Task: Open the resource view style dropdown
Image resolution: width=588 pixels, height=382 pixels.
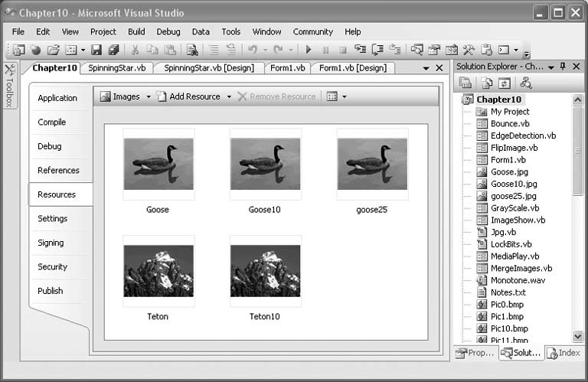Action: [x=336, y=96]
